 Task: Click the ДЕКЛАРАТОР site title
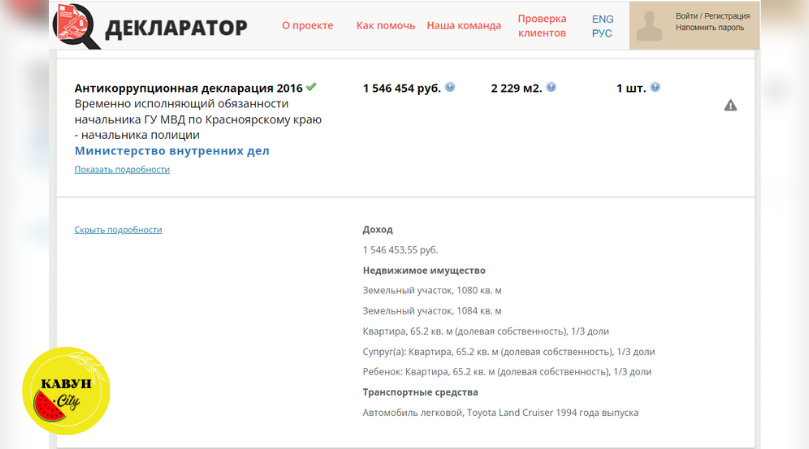[x=176, y=27]
